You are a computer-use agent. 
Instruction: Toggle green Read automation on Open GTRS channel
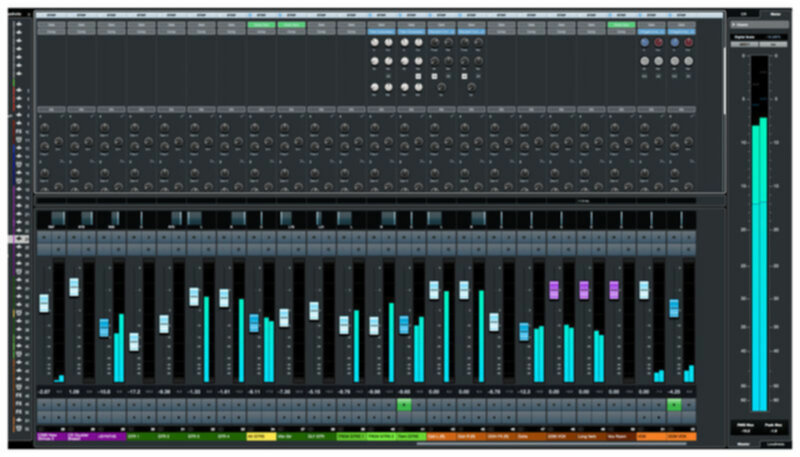point(404,404)
